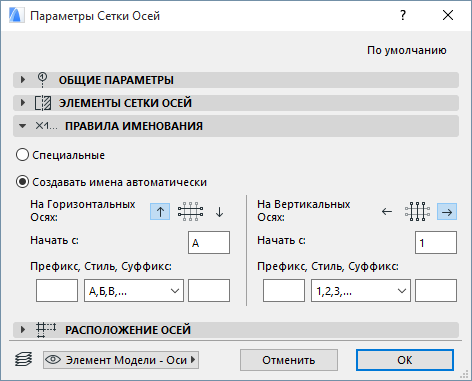The width and height of the screenshot is (472, 381).
Task: Click the vertical axes grid icon
Action: click(x=417, y=212)
